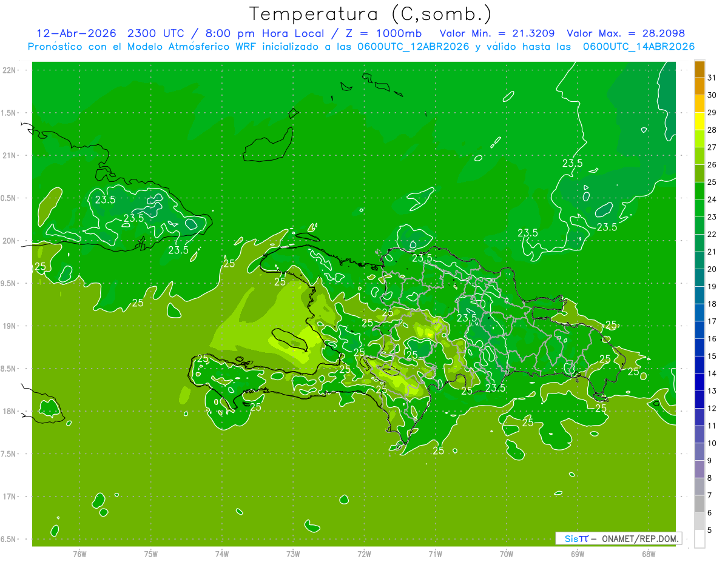This screenshot has width=728, height=562.
Task: Click the 76W longitude axis label
Action: 79,554
